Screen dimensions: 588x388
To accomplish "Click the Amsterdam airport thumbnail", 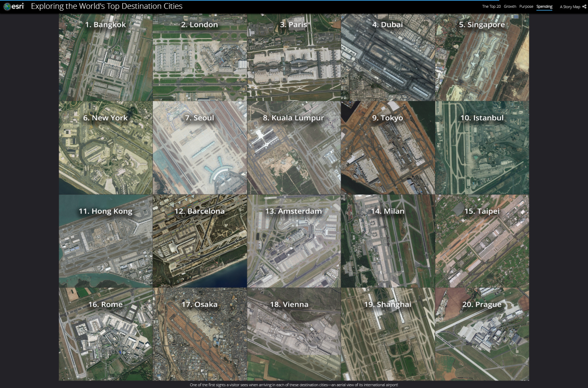I will click(x=294, y=241).
